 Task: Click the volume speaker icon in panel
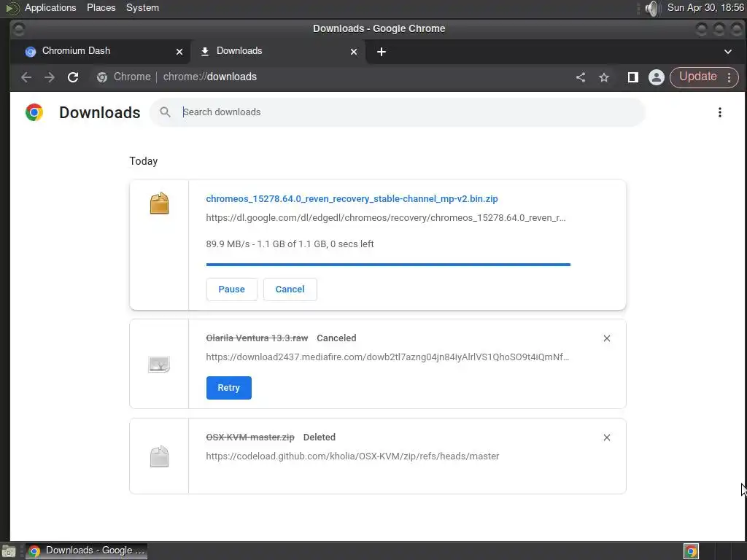[x=651, y=8]
